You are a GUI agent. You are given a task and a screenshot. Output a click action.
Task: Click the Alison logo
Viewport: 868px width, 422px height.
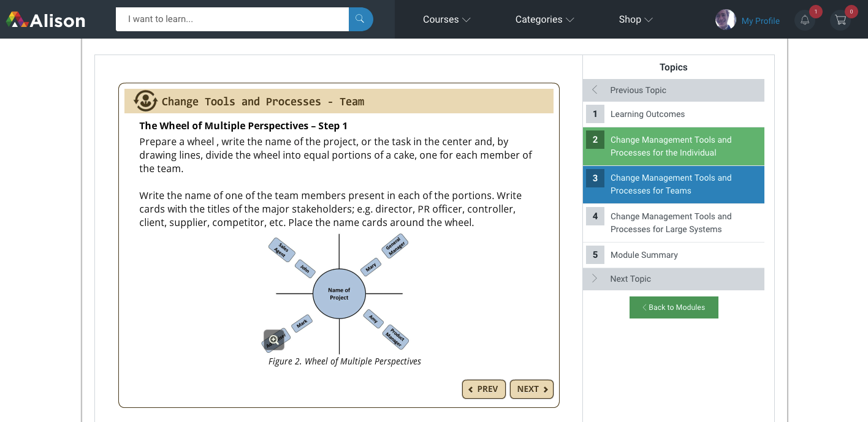tap(46, 20)
